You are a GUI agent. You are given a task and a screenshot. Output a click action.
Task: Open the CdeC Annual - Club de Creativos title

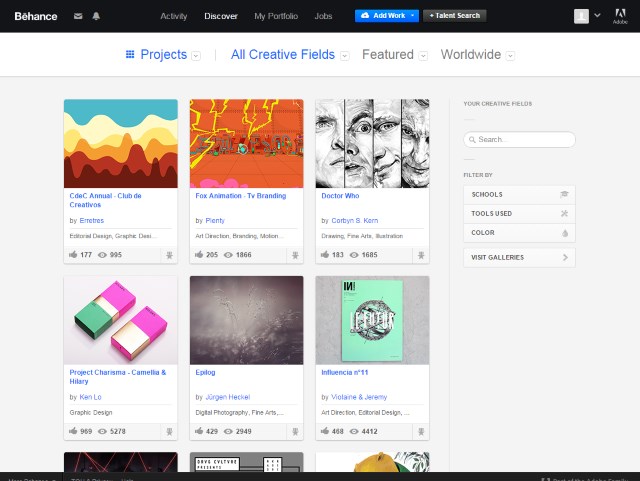(105, 200)
